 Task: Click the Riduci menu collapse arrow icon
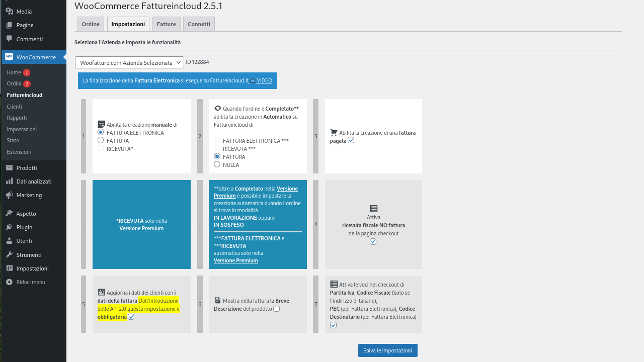[x=9, y=282]
